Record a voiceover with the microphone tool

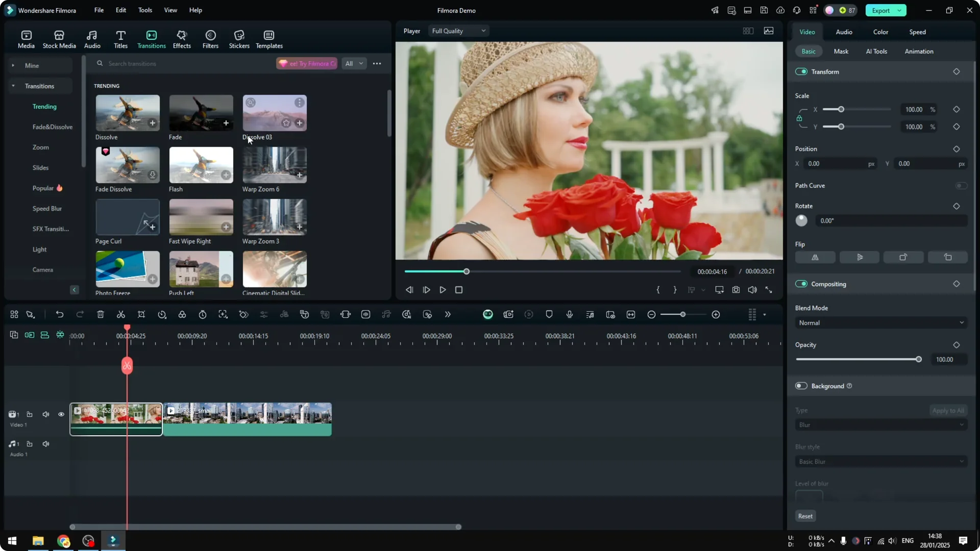pos(569,314)
